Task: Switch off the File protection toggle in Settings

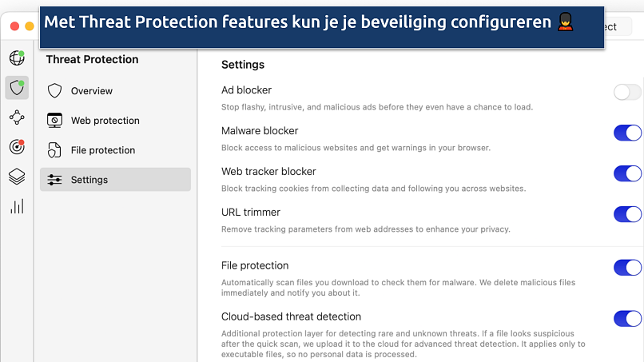Action: click(x=627, y=268)
